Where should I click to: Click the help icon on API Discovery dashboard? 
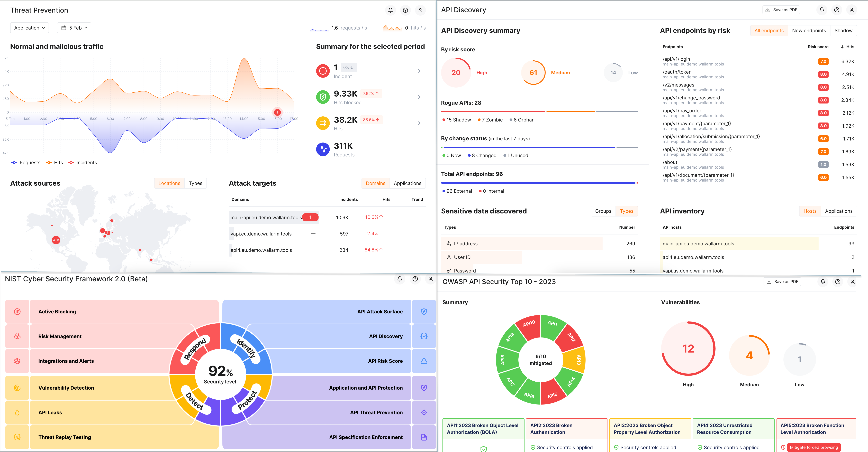coord(837,10)
